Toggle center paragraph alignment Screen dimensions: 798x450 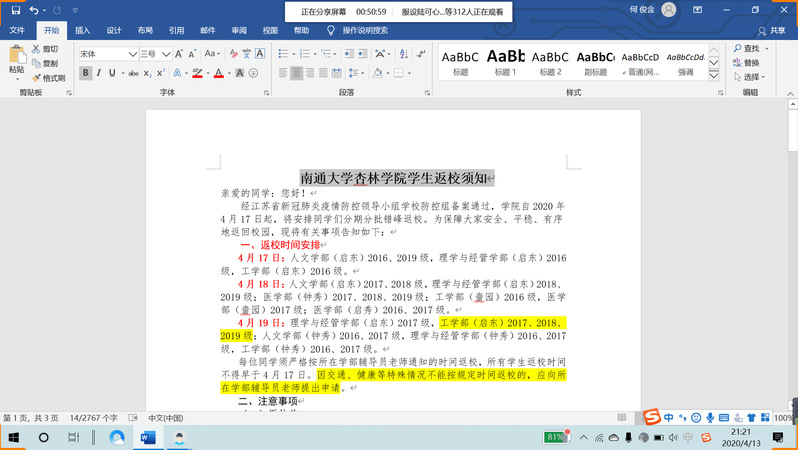(x=297, y=73)
